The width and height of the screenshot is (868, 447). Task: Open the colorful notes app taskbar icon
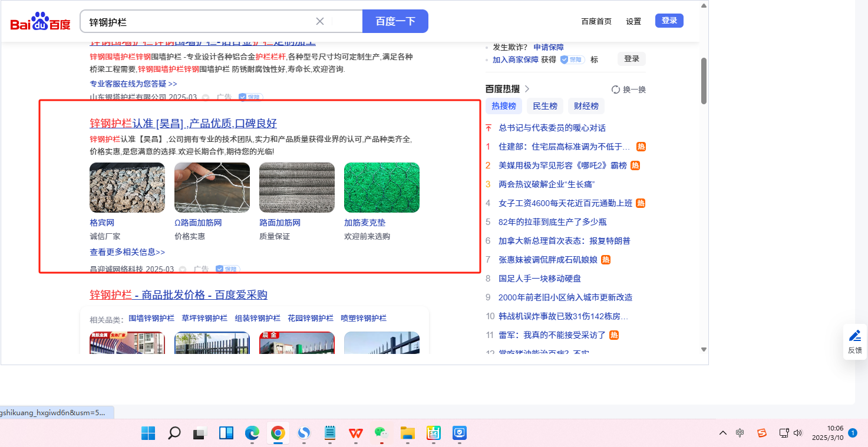434,433
